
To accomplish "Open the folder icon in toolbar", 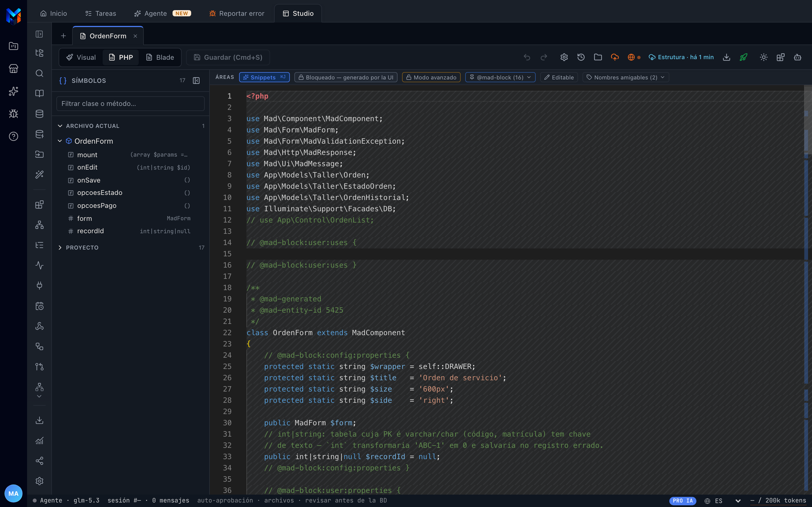I will pos(598,57).
